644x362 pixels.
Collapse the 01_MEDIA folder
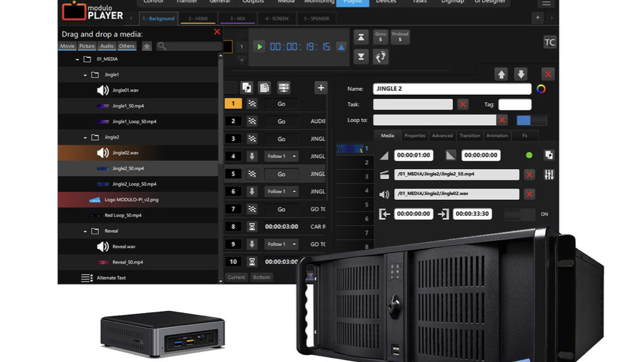(78, 59)
